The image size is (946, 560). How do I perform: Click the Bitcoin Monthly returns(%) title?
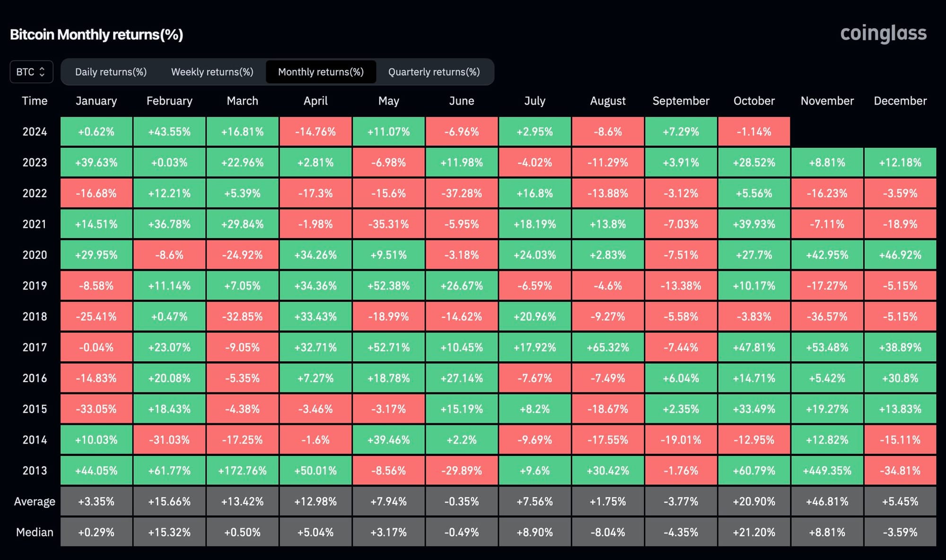(x=96, y=35)
